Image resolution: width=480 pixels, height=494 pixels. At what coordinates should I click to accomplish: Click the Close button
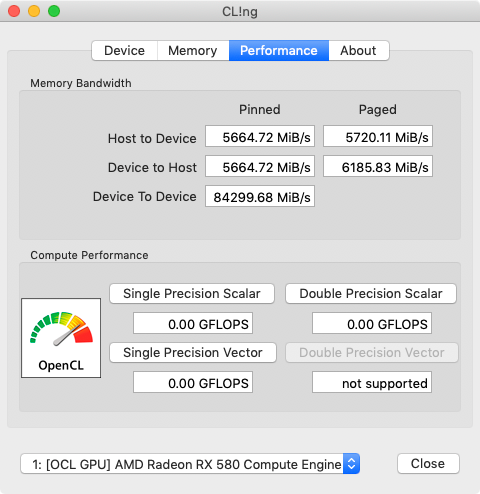428,463
